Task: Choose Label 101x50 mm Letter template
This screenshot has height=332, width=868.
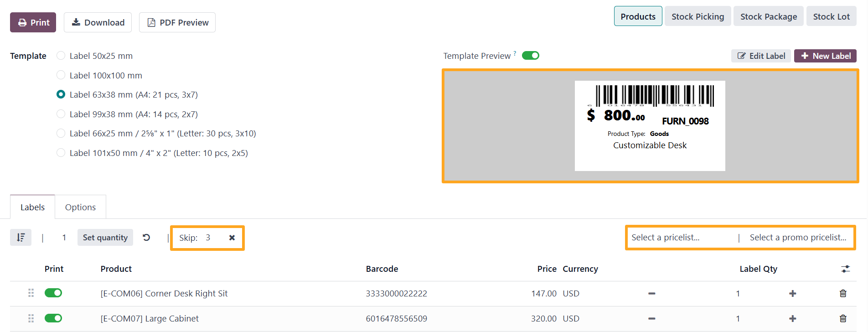Action: [61, 153]
